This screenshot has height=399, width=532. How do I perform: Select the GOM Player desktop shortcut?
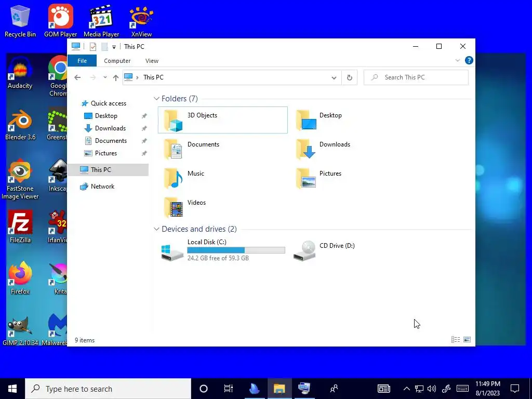pyautogui.click(x=60, y=20)
